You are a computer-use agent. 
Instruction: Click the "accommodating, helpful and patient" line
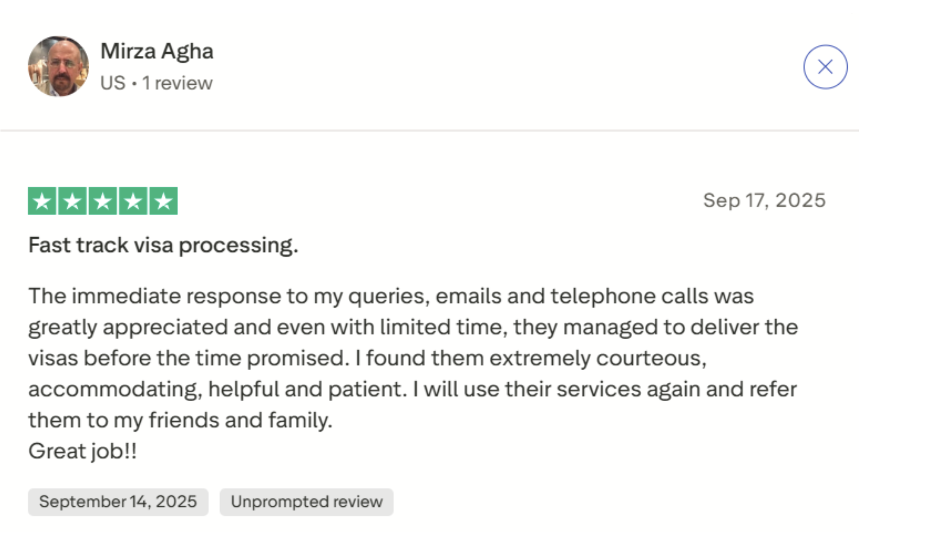[412, 389]
